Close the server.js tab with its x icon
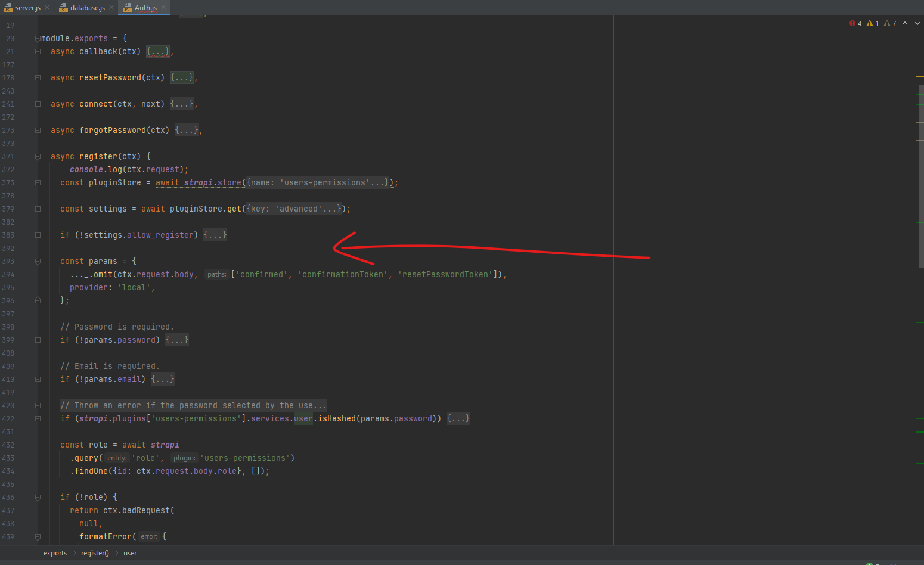This screenshot has width=924, height=565. [x=46, y=8]
